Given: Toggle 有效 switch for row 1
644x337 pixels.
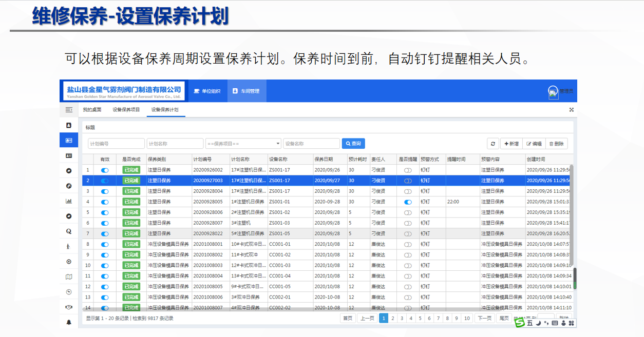Looking at the screenshot, I should coord(105,170).
